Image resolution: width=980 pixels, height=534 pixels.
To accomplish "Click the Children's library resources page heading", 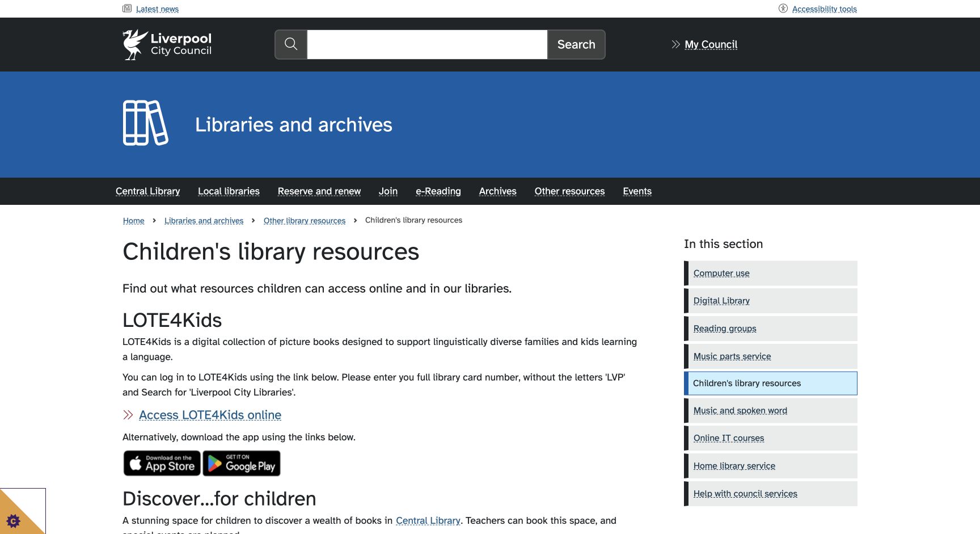I will (271, 251).
